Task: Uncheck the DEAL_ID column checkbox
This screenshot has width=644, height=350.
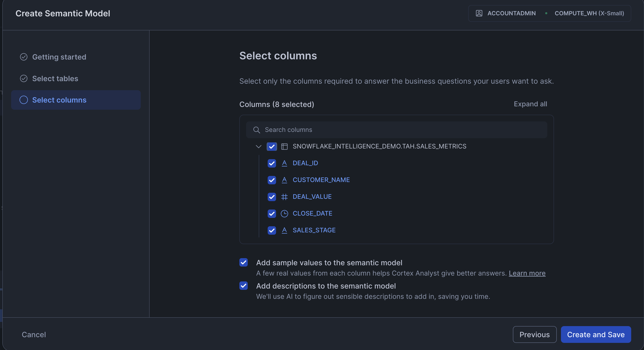Action: 271,163
